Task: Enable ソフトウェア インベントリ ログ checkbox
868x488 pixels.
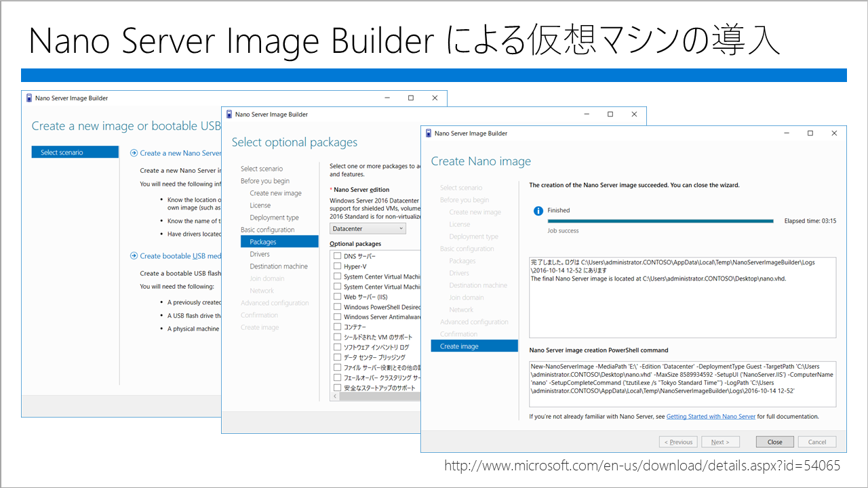Action: (337, 347)
